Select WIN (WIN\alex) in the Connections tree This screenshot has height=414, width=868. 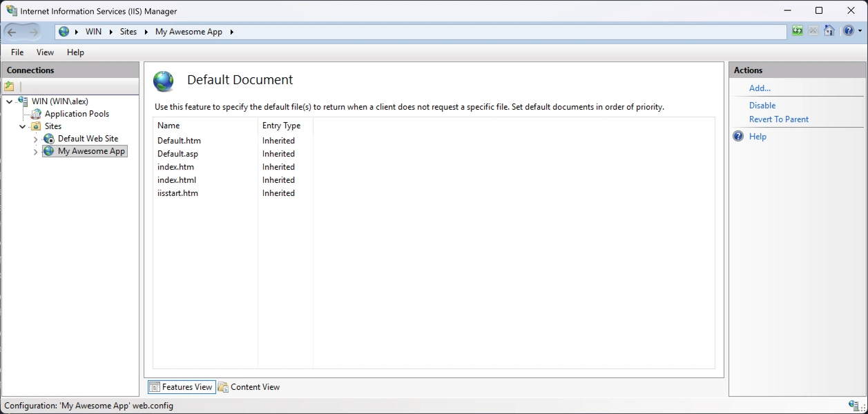coord(60,101)
